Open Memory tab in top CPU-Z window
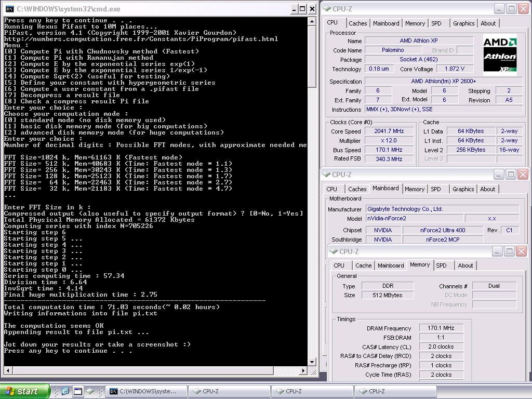 [415, 23]
